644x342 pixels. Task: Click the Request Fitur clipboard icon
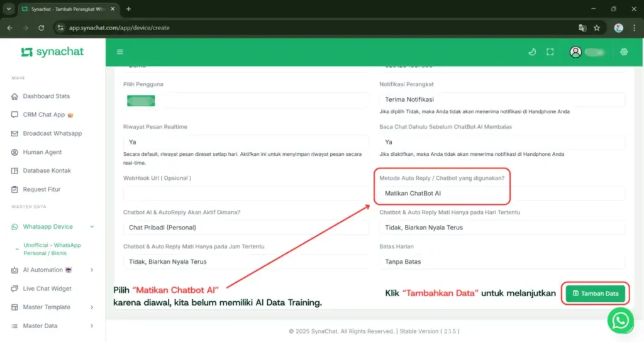(15, 189)
